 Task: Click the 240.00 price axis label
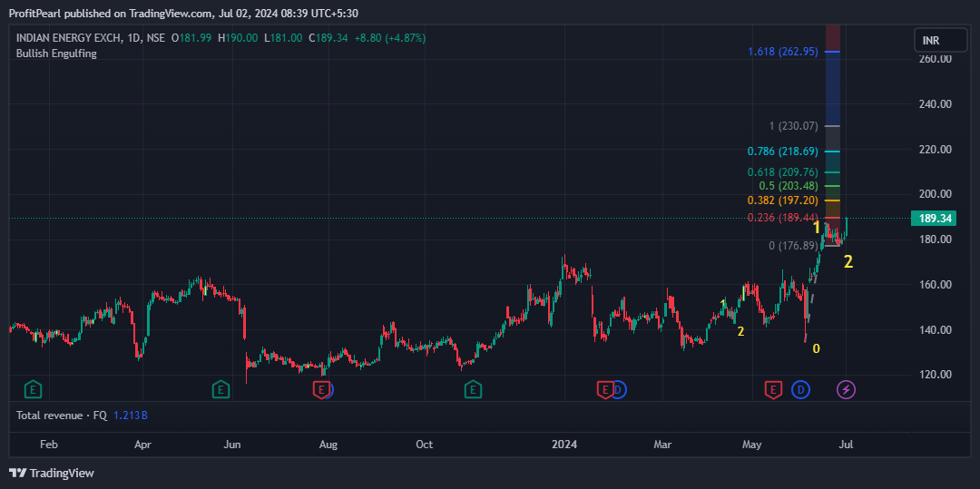click(934, 104)
